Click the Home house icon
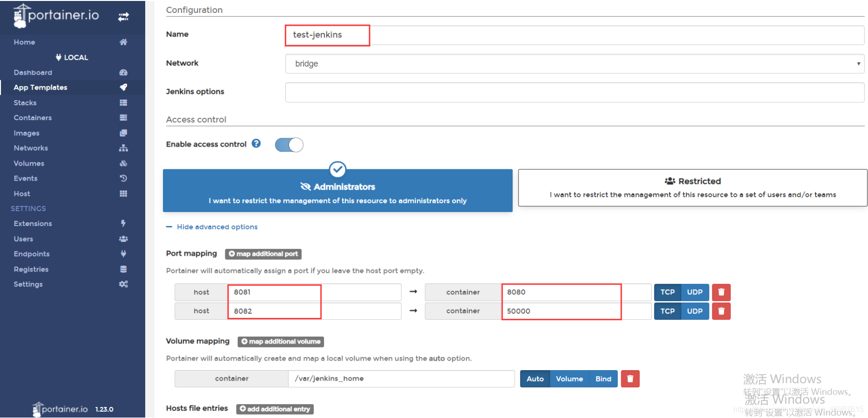This screenshot has height=418, width=868. pyautogui.click(x=123, y=42)
